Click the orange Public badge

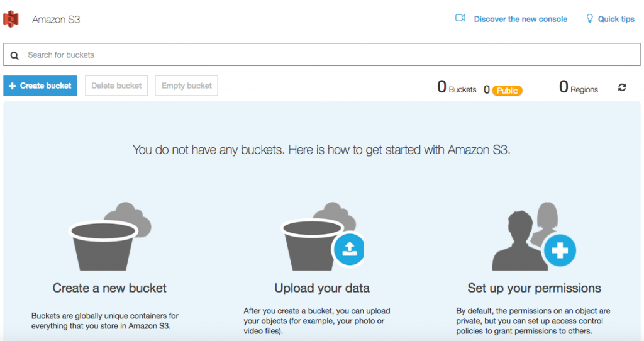507,91
